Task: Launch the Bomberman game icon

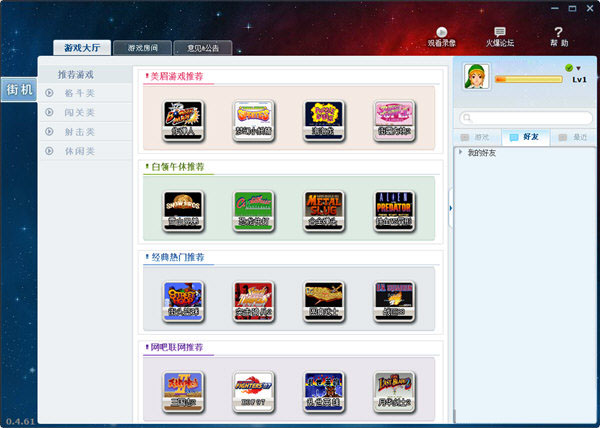Action: tap(183, 120)
